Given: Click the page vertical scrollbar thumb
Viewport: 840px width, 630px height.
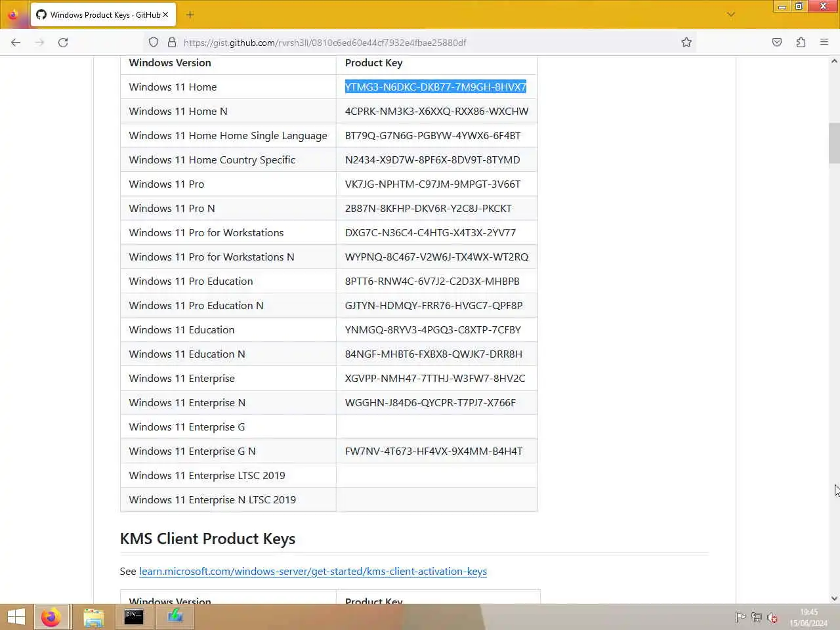Looking at the screenshot, I should pyautogui.click(x=834, y=143).
